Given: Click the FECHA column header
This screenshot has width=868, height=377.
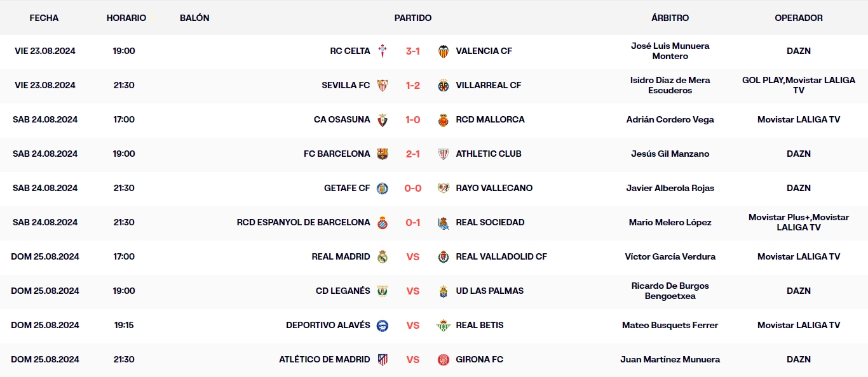Looking at the screenshot, I should [x=43, y=18].
